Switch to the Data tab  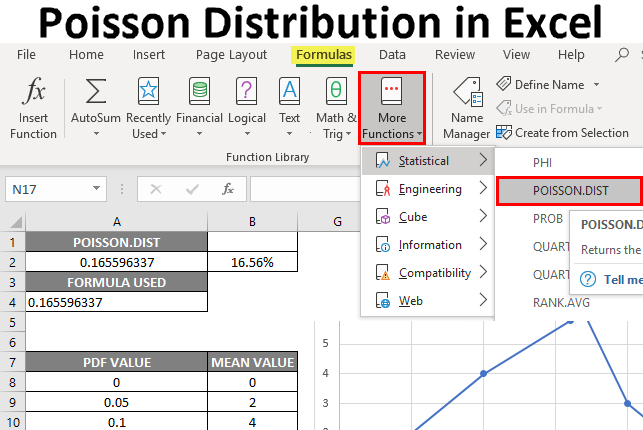point(392,55)
